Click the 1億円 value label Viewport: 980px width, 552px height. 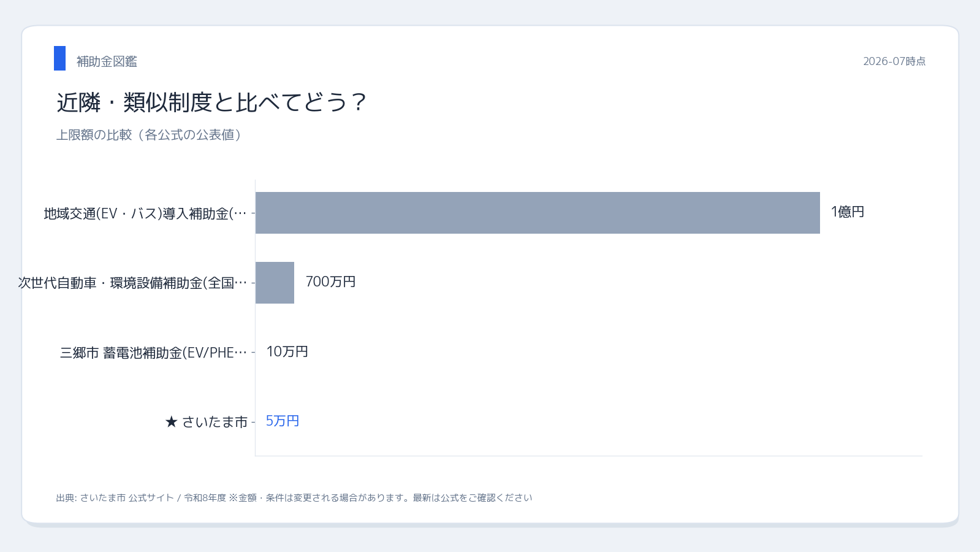tap(848, 212)
